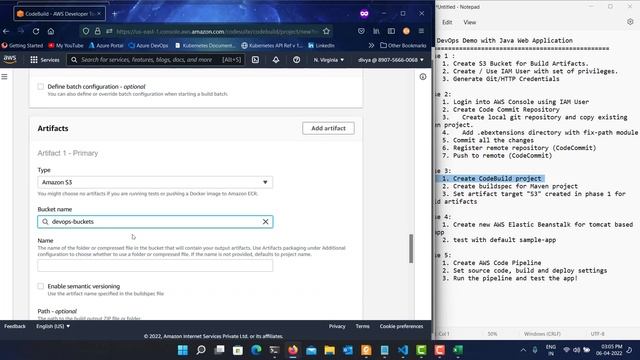Open Pocket save icon

click(x=361, y=31)
